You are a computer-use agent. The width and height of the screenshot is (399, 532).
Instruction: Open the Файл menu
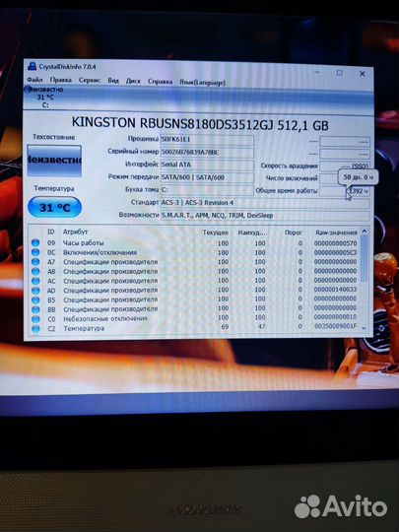coord(34,80)
